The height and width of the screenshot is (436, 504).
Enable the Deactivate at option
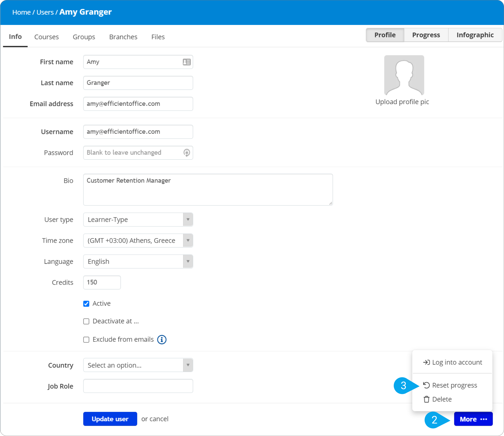click(86, 321)
